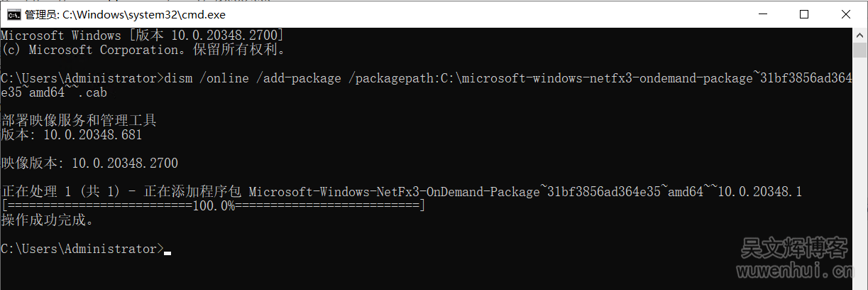Screen dimensions: 868x290
Task: Click the scrollbar up arrow
Action: (x=860, y=34)
